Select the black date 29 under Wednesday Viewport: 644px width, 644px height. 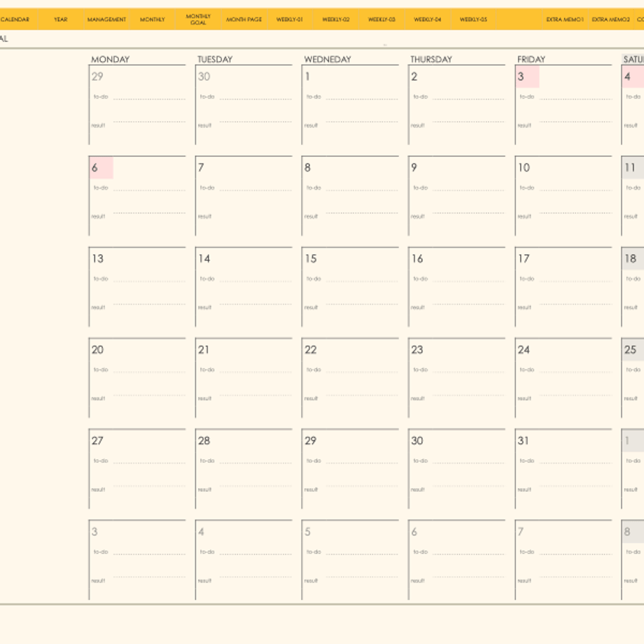[311, 441]
